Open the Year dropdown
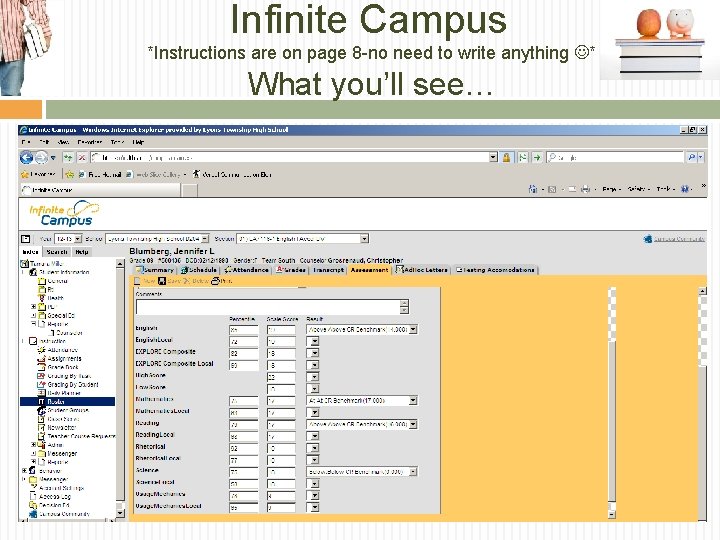Viewport: 720px width, 540px height. pyautogui.click(x=77, y=239)
